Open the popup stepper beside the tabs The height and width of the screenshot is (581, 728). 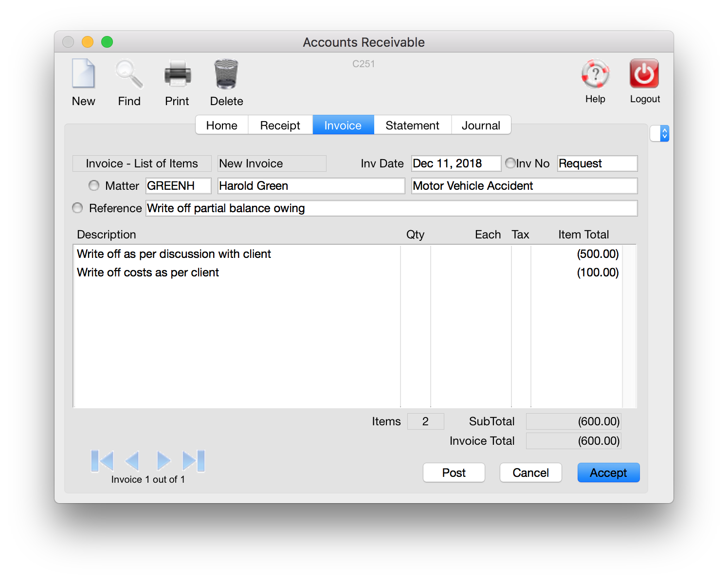(660, 133)
